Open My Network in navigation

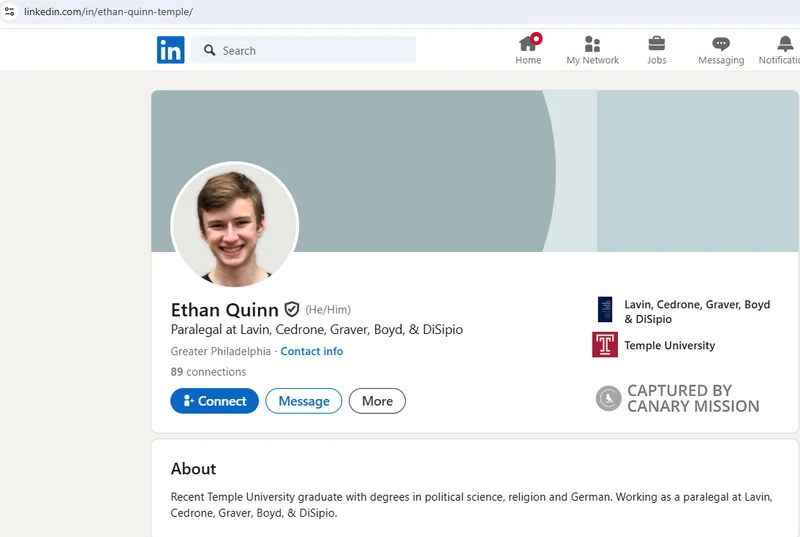point(592,50)
